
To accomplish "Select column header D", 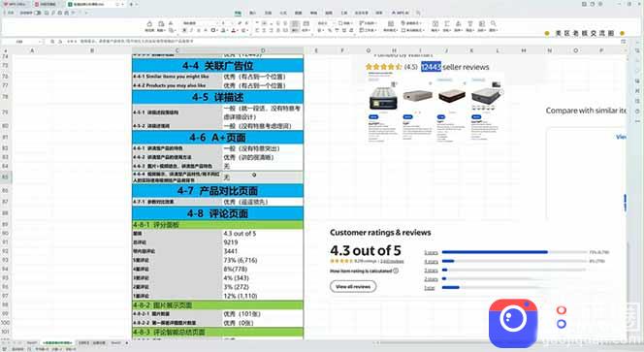I will [263, 50].
